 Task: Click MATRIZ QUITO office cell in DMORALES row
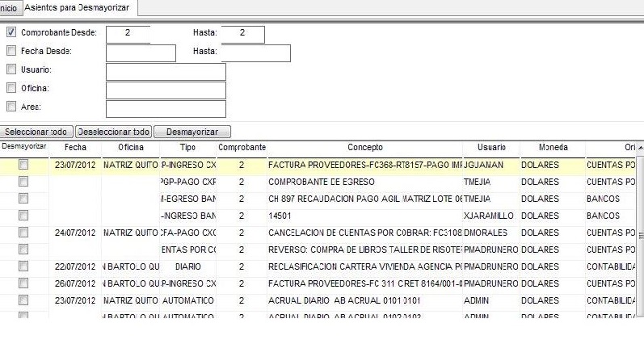(131, 233)
